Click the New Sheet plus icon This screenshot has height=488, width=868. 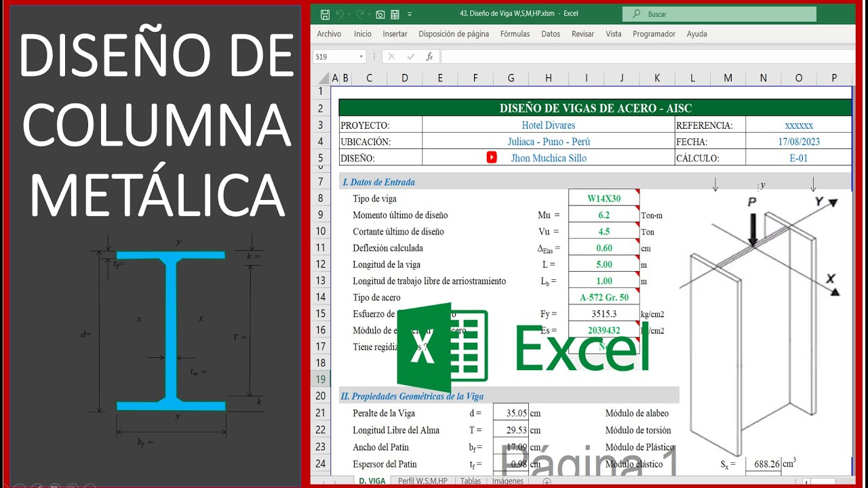(x=547, y=482)
